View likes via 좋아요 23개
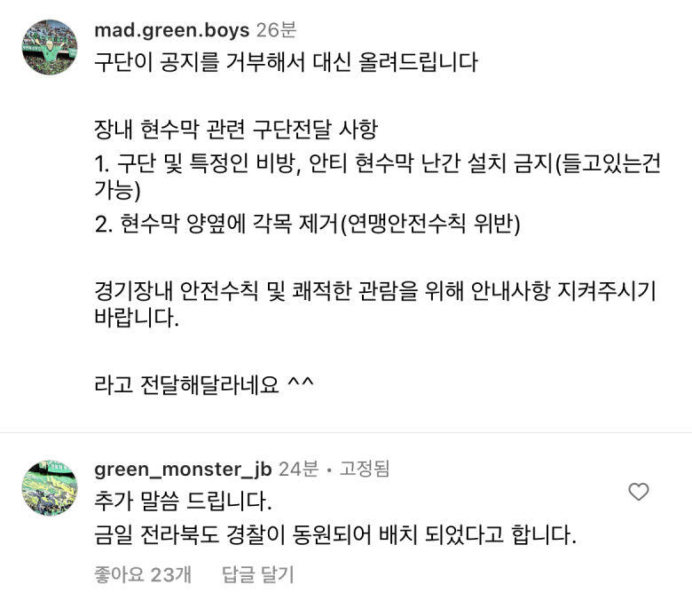Viewport: 692px width, 616px height. 143,574
